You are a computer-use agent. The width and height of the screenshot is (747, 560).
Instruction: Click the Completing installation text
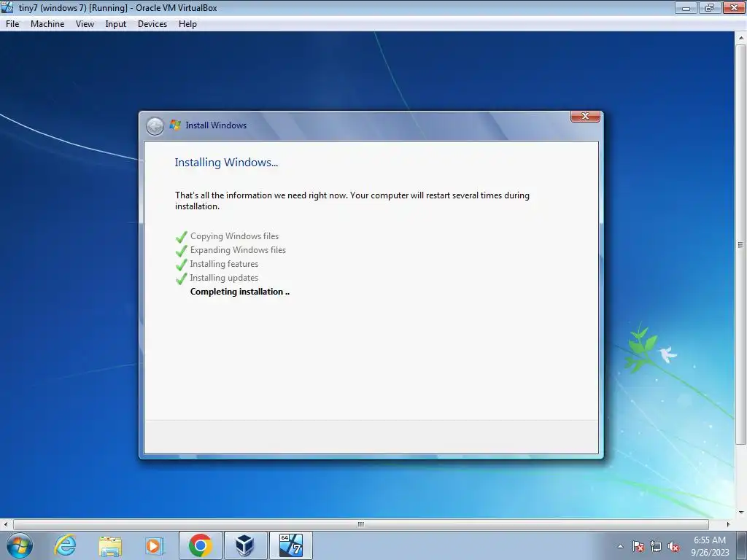[x=239, y=292]
